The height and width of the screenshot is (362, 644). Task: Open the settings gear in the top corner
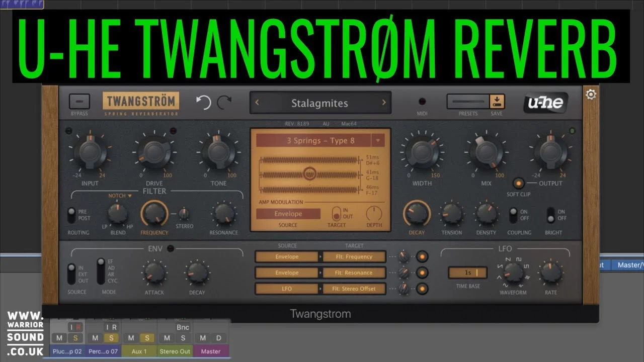tap(591, 94)
